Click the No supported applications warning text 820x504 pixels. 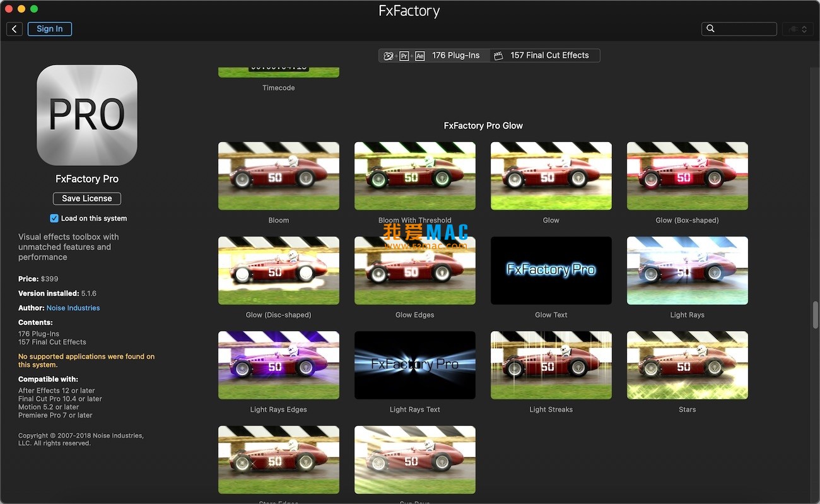coord(86,361)
